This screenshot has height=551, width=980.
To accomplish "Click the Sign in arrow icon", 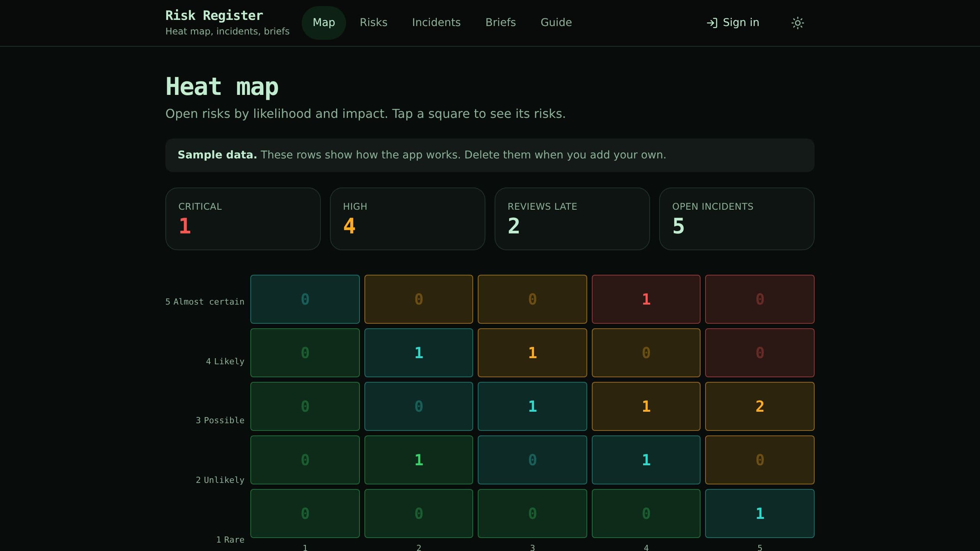I will tap(712, 23).
